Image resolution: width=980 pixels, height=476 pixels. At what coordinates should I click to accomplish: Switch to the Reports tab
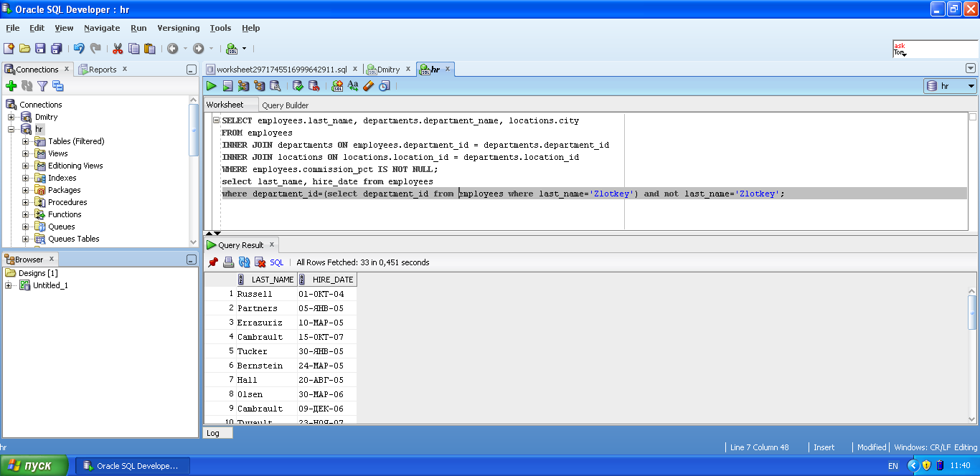[103, 70]
